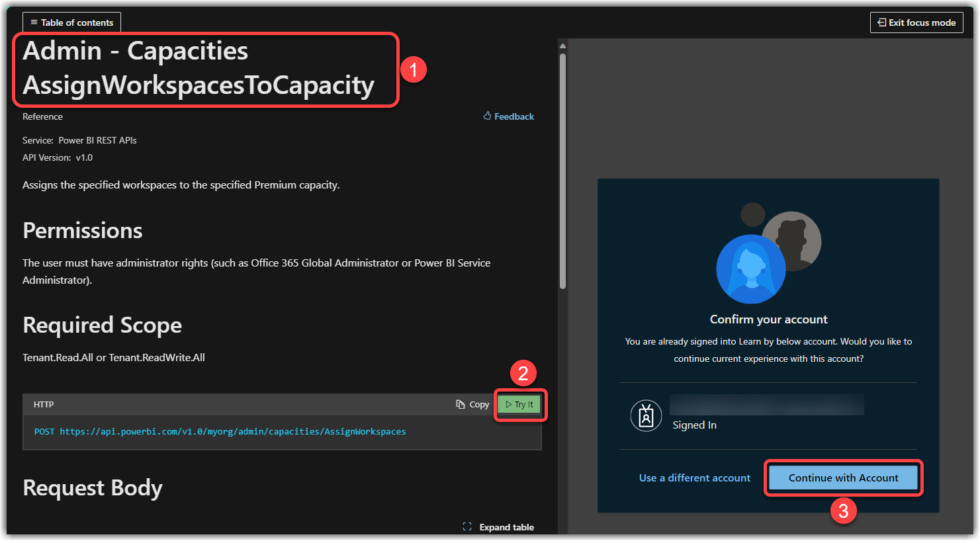The image size is (980, 541).
Task: Click the Feedback thumbs-up link
Action: point(508,116)
